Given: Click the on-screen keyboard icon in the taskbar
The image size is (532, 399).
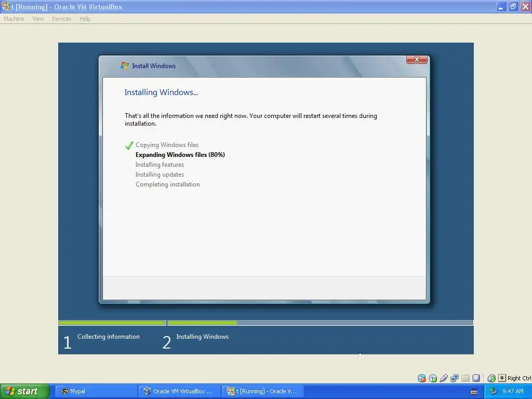Looking at the screenshot, I should pos(474,392).
